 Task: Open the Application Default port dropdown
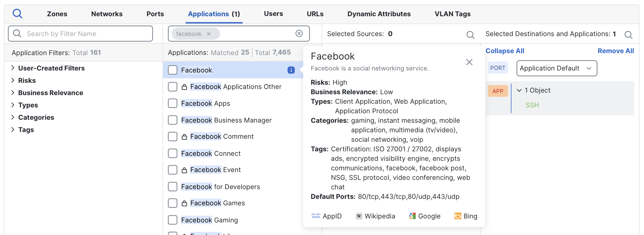pos(557,68)
